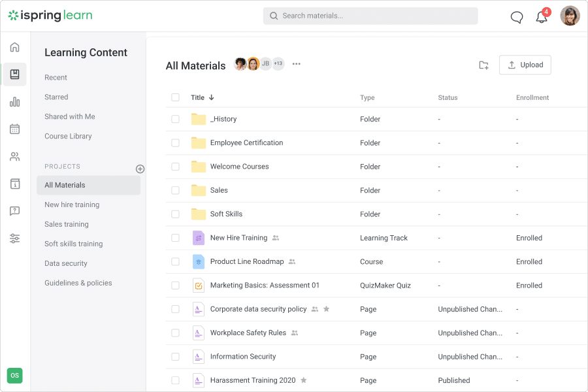Open the notifications bell icon
The width and height of the screenshot is (588, 392).
[542, 17]
